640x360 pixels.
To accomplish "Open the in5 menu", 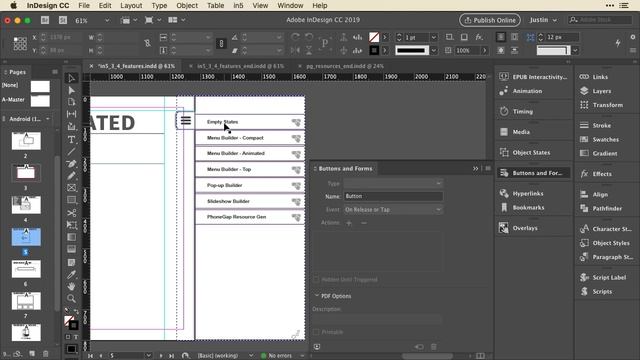I will coord(238,6).
